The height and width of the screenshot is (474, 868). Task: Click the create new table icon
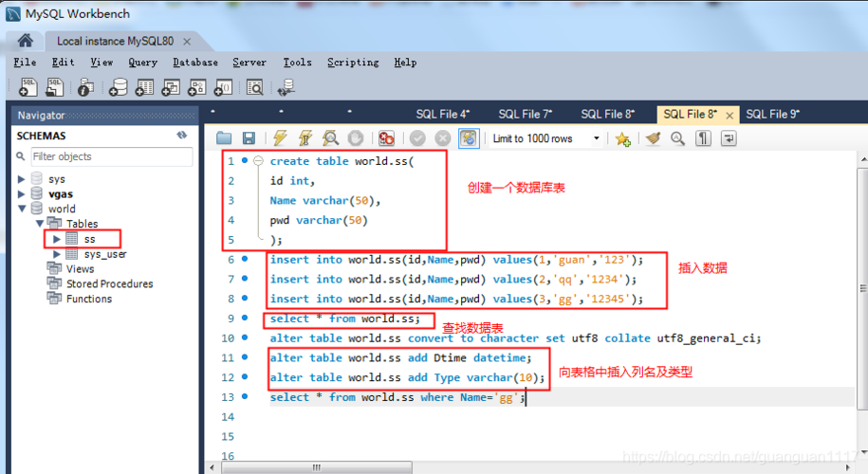[x=144, y=87]
